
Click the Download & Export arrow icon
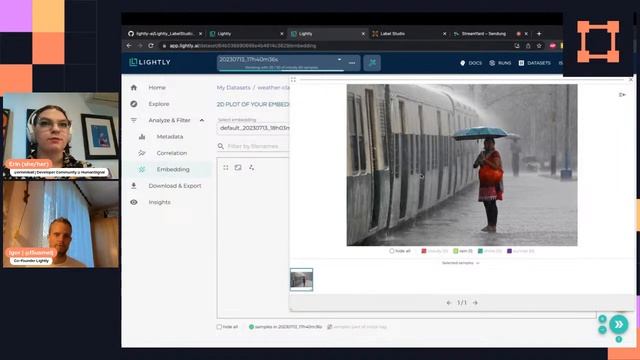point(134,186)
